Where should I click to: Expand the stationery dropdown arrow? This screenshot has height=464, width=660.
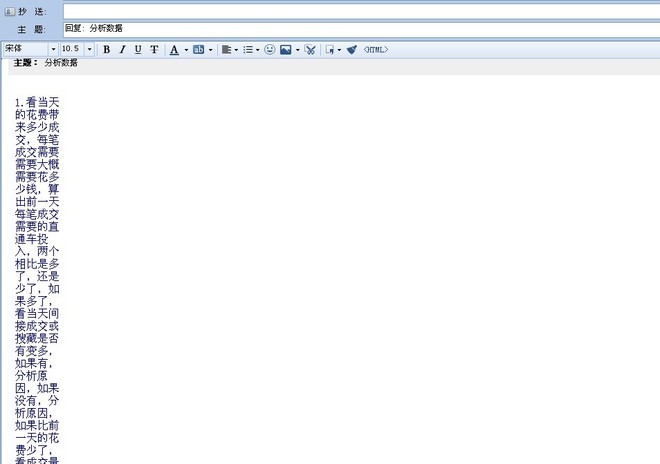[339, 50]
